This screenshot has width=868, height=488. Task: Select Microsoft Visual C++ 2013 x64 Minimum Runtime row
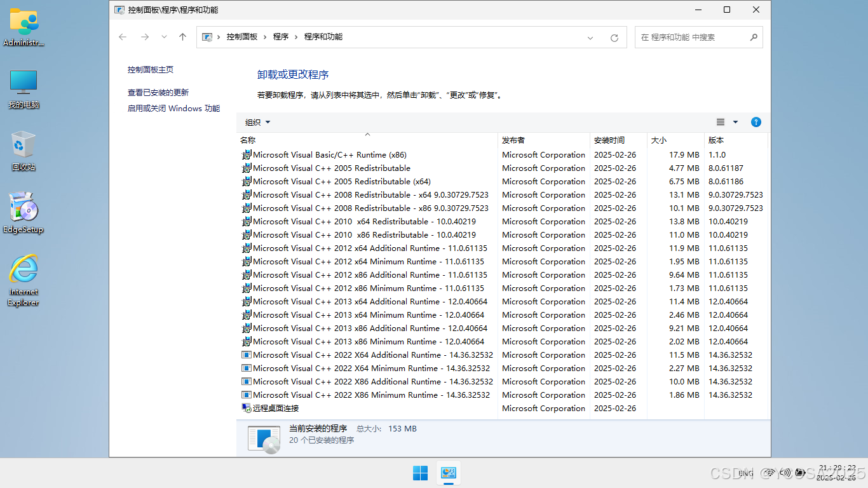(503, 315)
